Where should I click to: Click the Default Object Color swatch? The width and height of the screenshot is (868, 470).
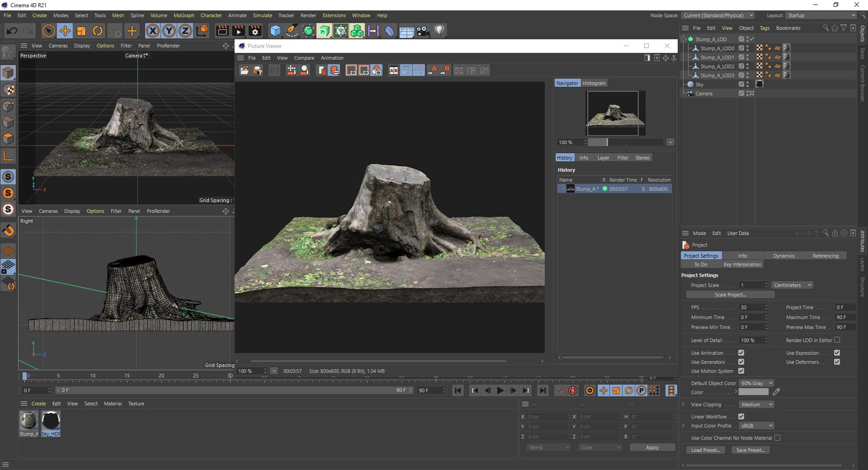click(x=753, y=392)
